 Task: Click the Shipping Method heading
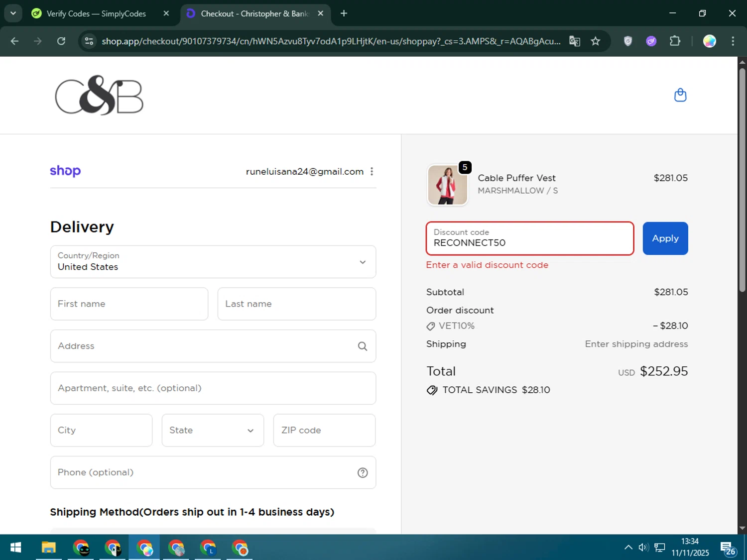(x=192, y=512)
